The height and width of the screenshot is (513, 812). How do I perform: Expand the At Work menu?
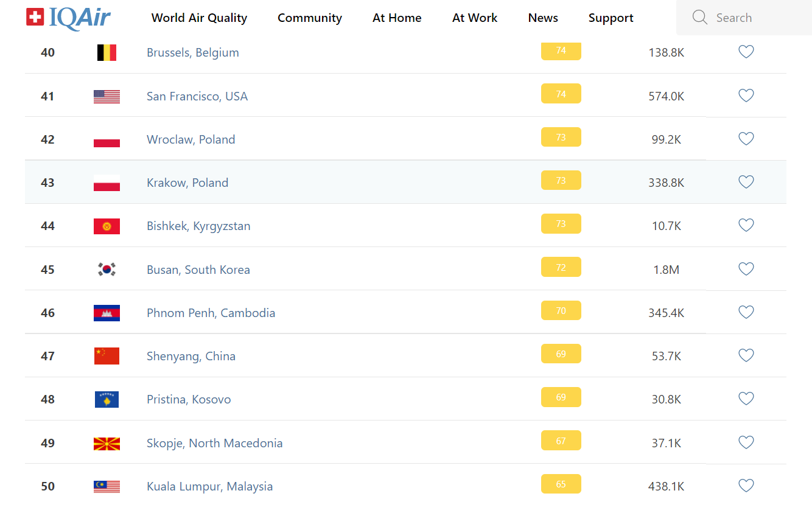[474, 18]
